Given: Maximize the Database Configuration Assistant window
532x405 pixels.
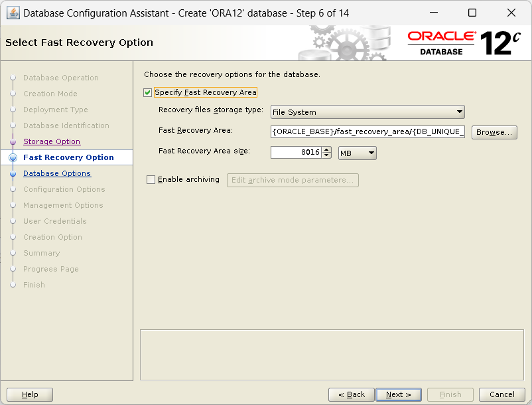Looking at the screenshot, I should pos(472,13).
